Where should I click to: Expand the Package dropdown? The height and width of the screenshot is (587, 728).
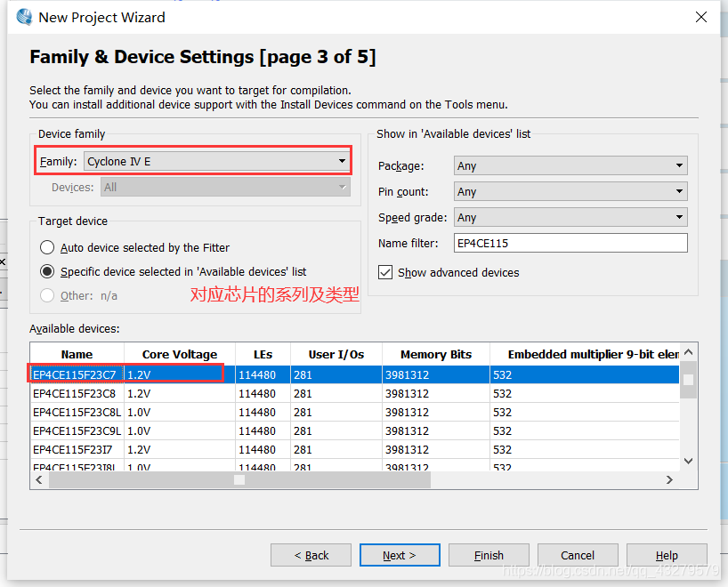[x=570, y=165]
